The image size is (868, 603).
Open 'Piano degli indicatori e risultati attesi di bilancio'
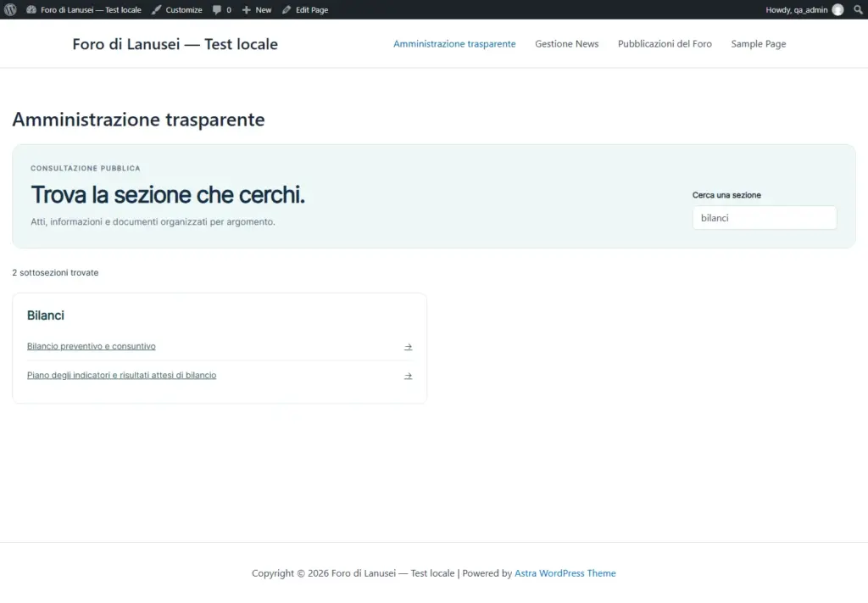122,375
